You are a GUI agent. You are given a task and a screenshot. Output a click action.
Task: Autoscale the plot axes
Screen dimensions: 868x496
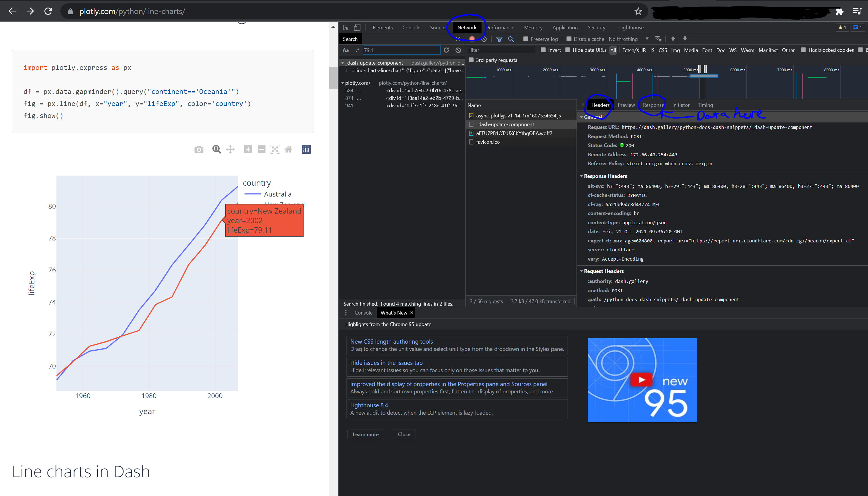(x=275, y=149)
